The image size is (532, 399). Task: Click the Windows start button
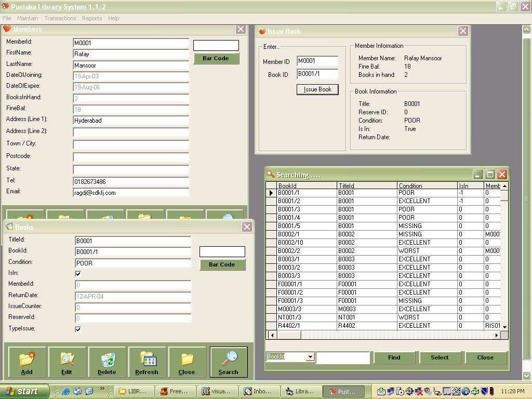pyautogui.click(x=24, y=391)
